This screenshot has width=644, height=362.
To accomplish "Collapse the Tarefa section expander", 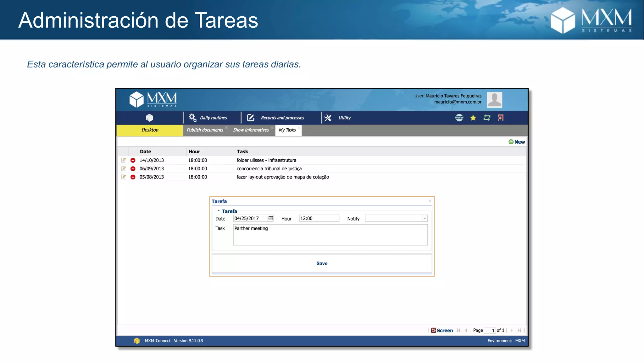I will click(219, 211).
